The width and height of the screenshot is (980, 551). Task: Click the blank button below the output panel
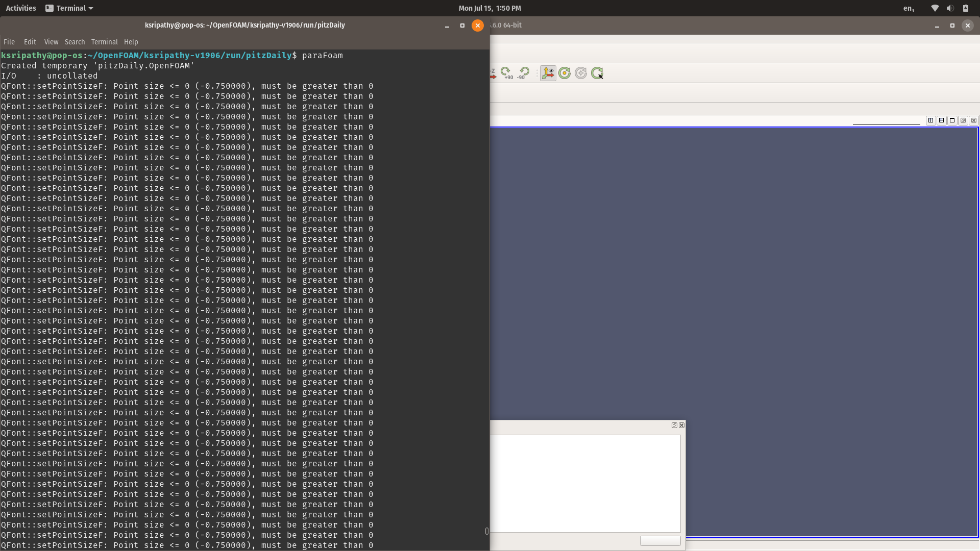point(660,541)
